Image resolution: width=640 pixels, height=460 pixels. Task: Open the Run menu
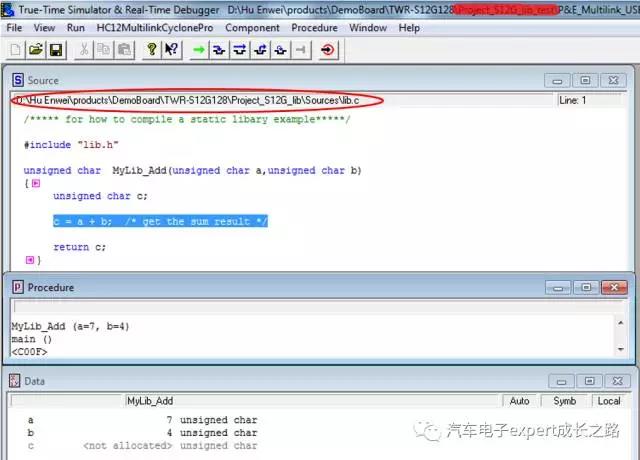76,28
